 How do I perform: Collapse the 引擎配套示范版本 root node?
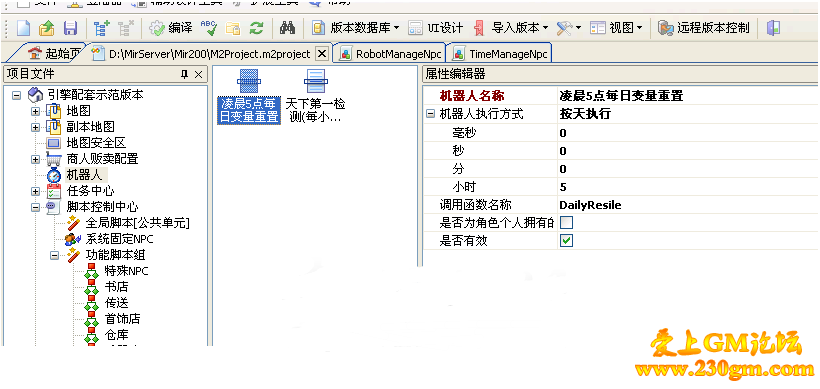17,96
